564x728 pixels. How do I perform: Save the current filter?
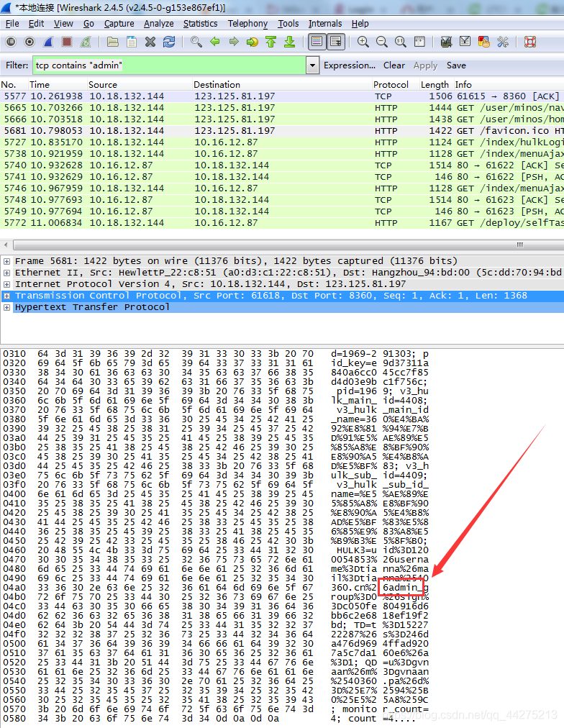(x=456, y=65)
